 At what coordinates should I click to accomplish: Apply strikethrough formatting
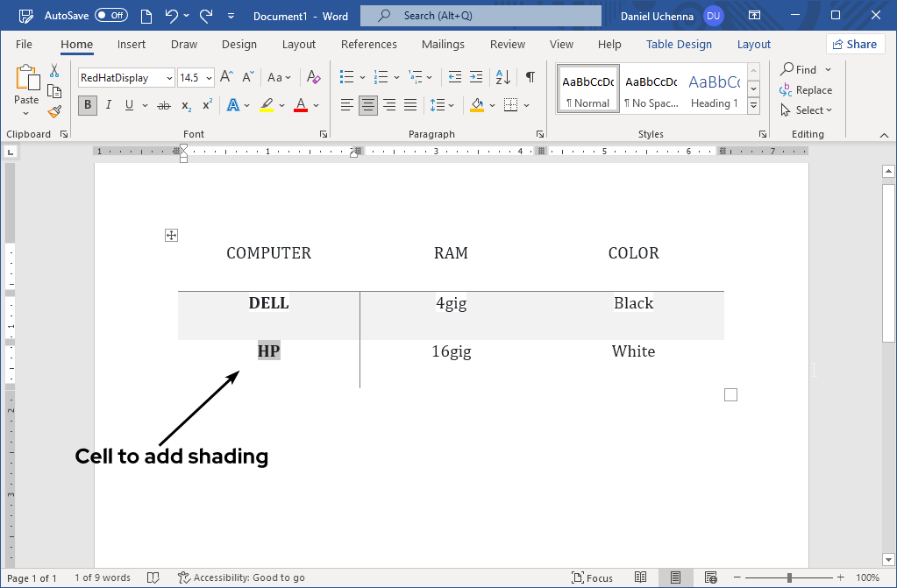[x=162, y=105]
